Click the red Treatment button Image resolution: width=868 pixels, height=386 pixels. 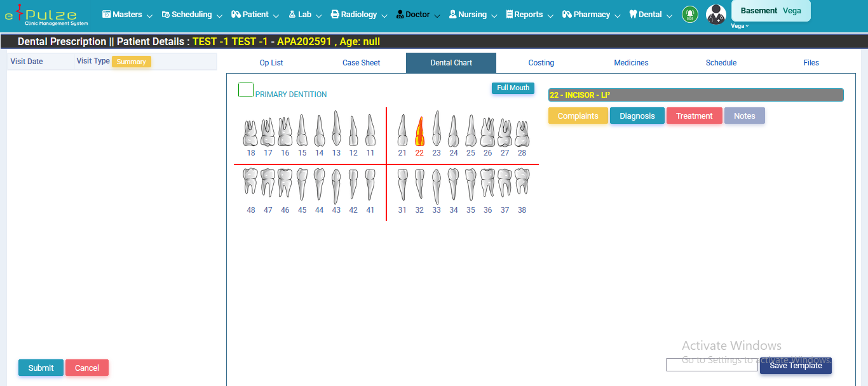click(694, 116)
